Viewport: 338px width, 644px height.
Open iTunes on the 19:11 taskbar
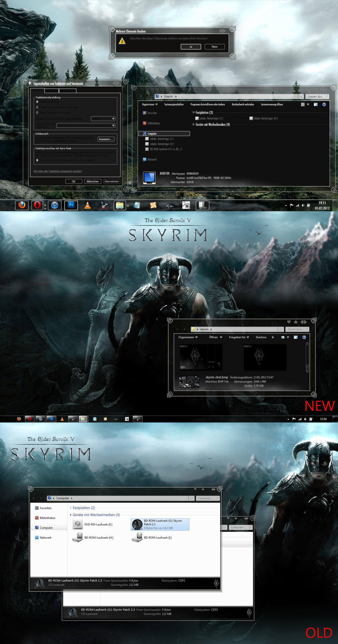pos(54,205)
